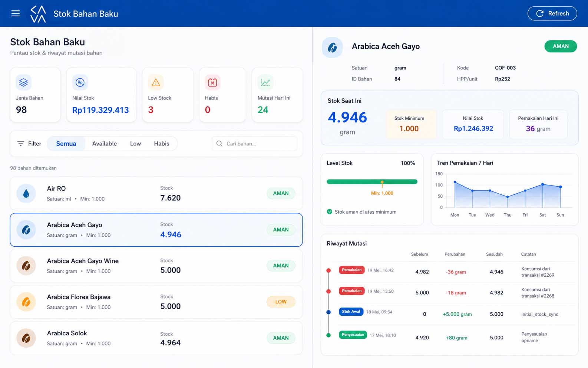Click the Stock 4.964 value for Arabica Solok
588x368 pixels.
(171, 343)
